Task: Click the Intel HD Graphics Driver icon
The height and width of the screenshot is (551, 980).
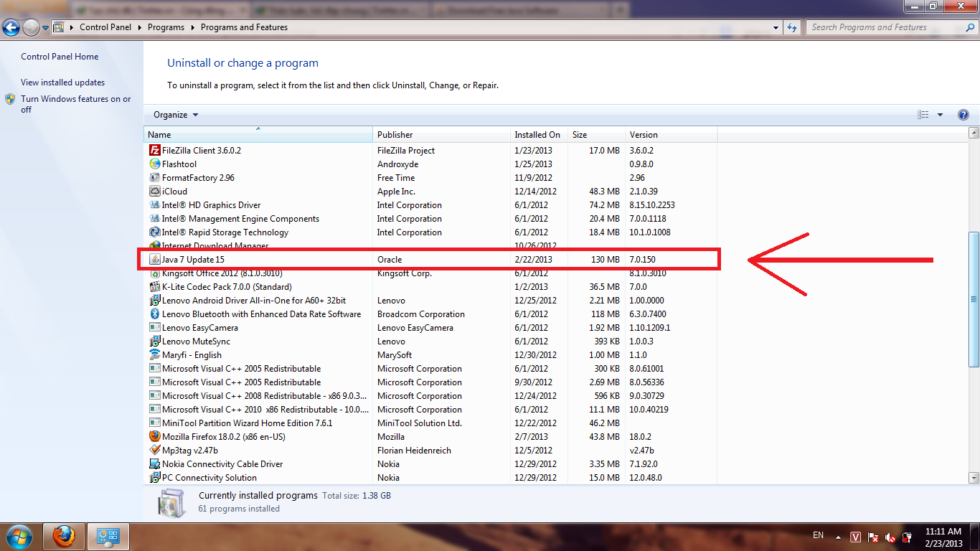Action: click(154, 205)
